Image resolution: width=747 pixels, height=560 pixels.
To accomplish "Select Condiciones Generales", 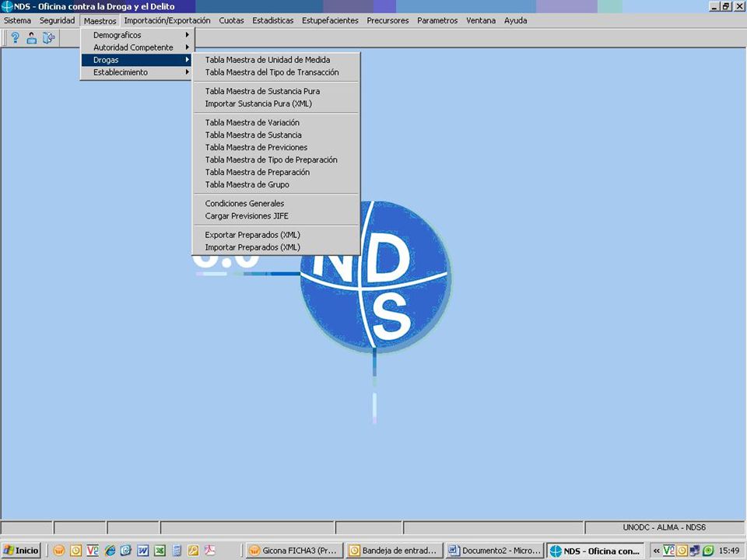I will point(276,203).
